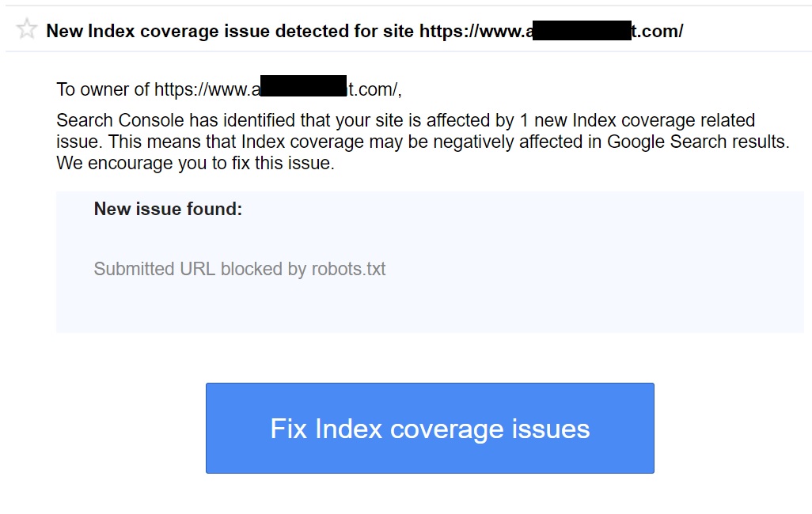Click the New issue found heading
The width and height of the screenshot is (812, 514).
click(x=168, y=209)
